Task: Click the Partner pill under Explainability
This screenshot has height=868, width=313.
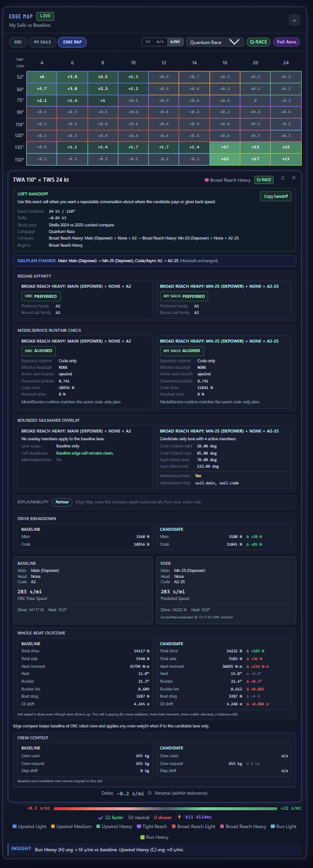Action: coord(61,502)
